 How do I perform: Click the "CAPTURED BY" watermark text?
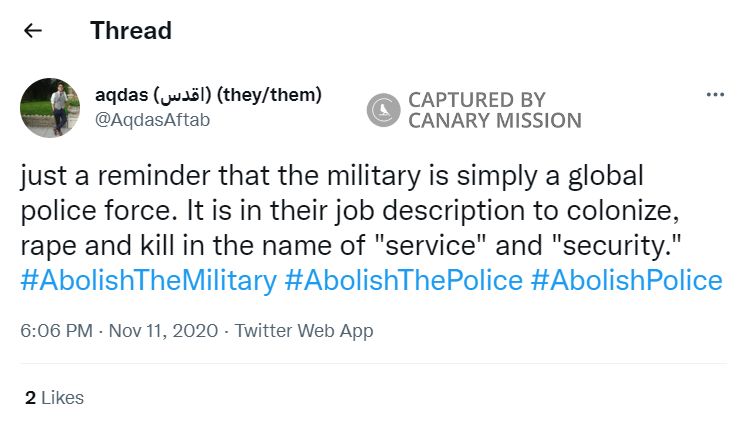[x=476, y=100]
